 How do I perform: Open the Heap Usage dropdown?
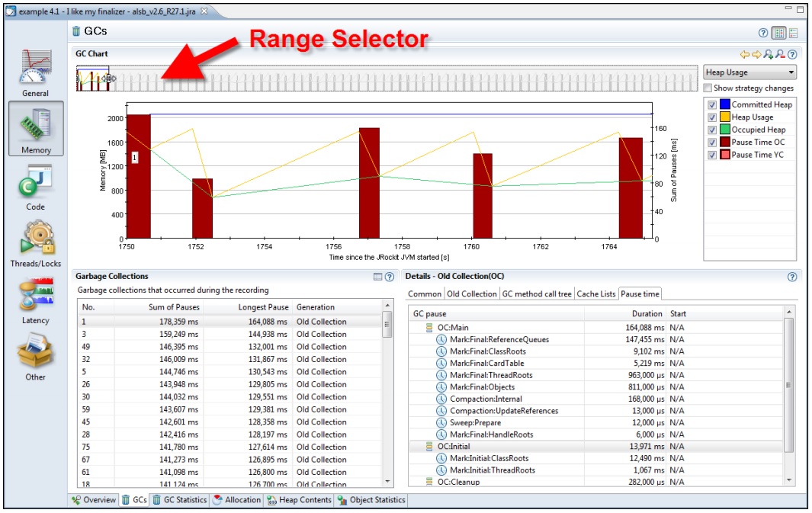749,72
